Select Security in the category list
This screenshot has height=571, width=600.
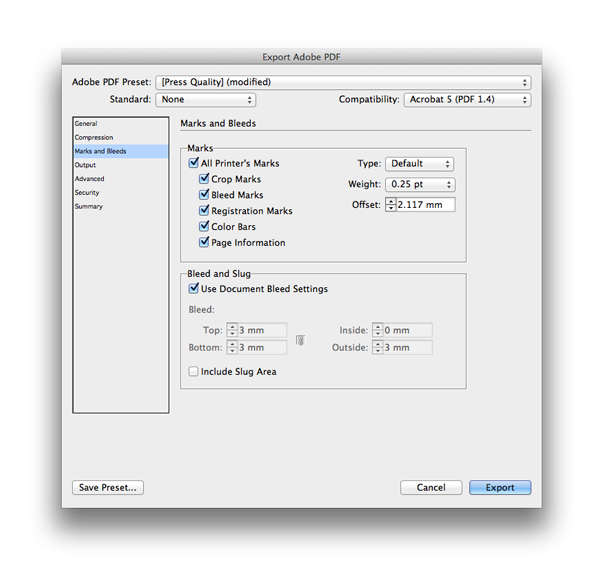121,193
